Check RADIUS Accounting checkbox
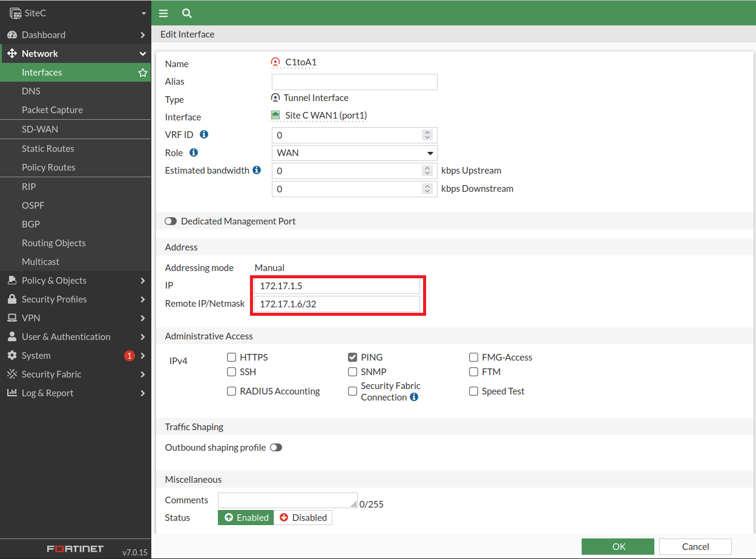Screen dimensions: 756x559 coord(231,391)
